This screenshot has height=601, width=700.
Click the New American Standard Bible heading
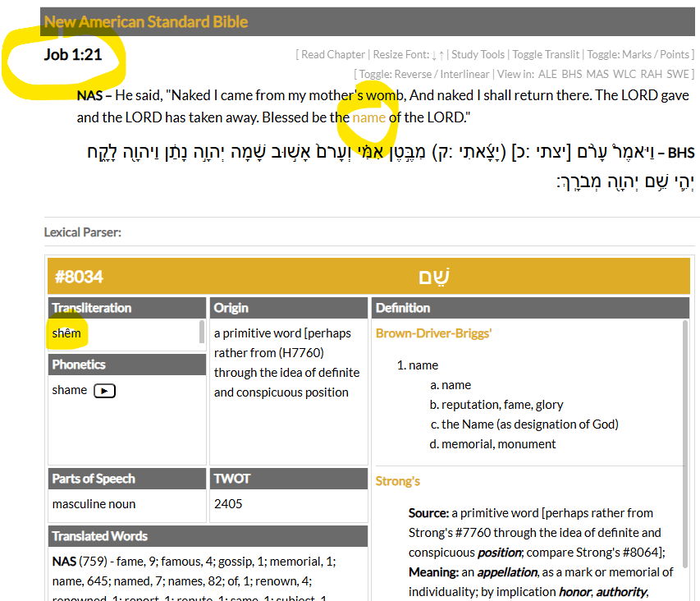click(145, 22)
